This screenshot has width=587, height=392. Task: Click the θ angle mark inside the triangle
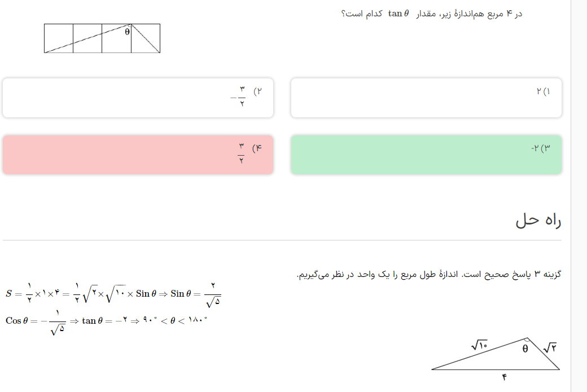click(525, 349)
